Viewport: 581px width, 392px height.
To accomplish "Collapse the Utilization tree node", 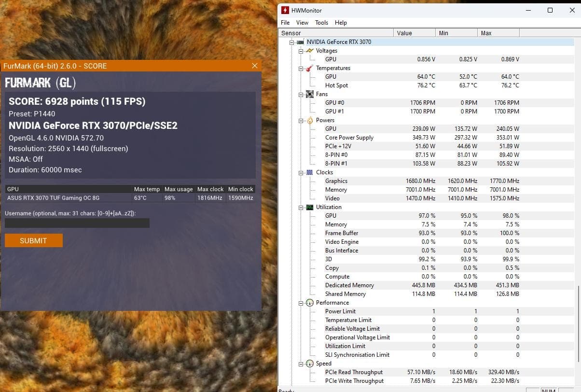I will 301,207.
